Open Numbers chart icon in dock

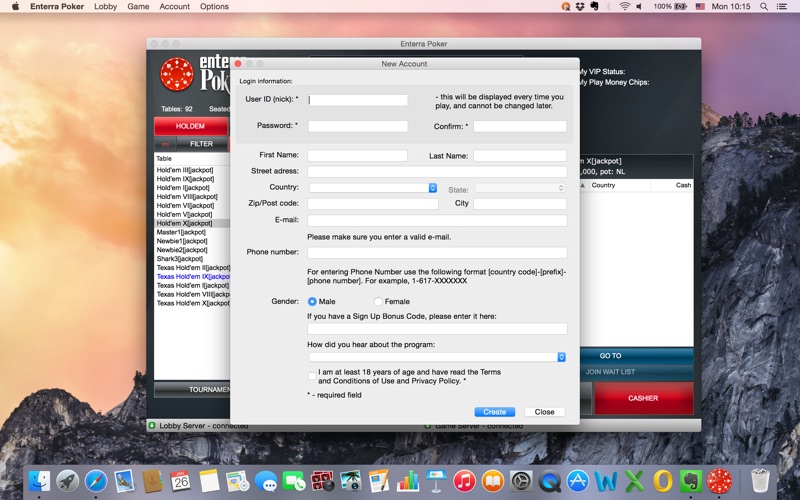click(408, 481)
